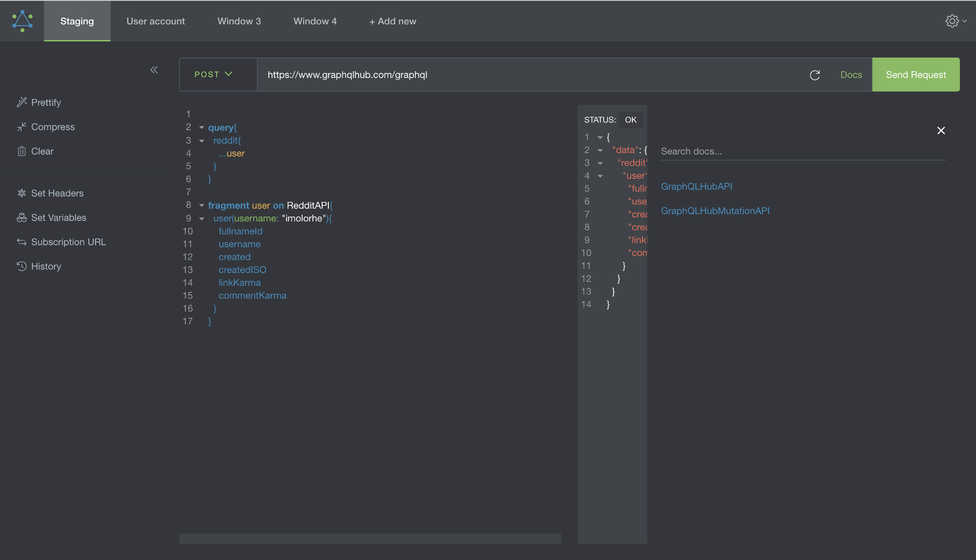Click the Send Request button
Image resolution: width=976 pixels, height=560 pixels.
915,74
